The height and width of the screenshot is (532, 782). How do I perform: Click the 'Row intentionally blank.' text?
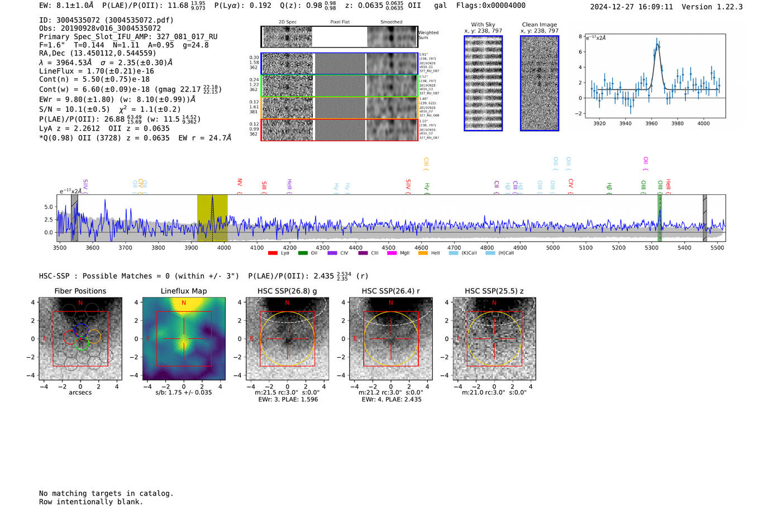click(x=91, y=502)
